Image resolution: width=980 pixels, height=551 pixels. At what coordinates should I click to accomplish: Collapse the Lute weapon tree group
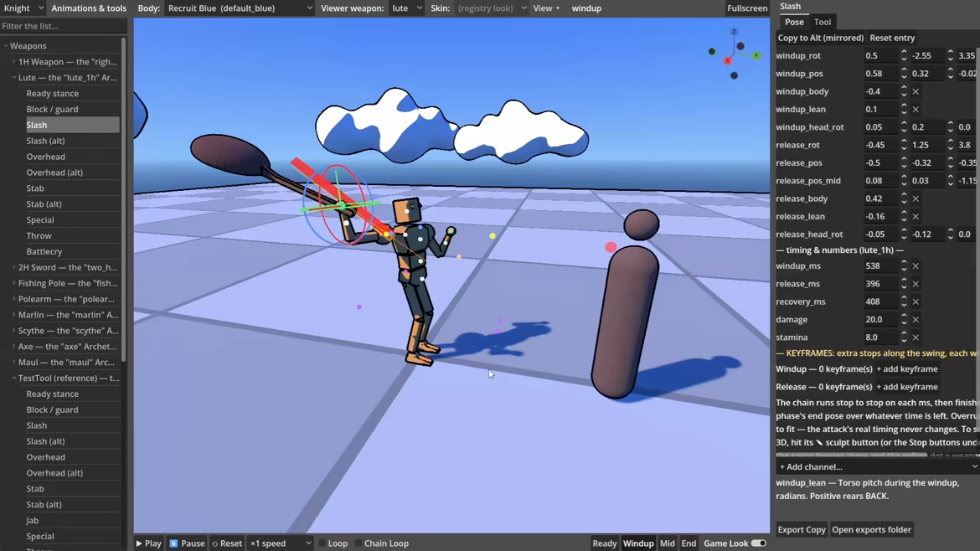13,78
